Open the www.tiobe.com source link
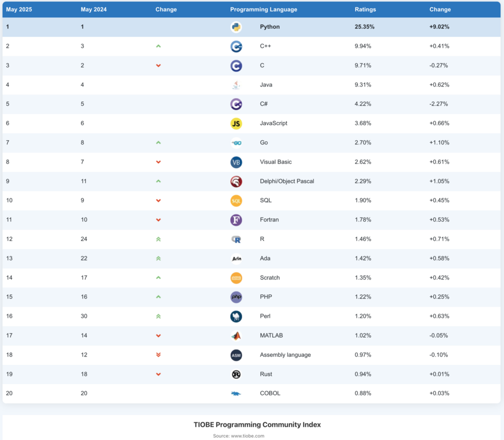Screen dimensions: 504x440 247,436
